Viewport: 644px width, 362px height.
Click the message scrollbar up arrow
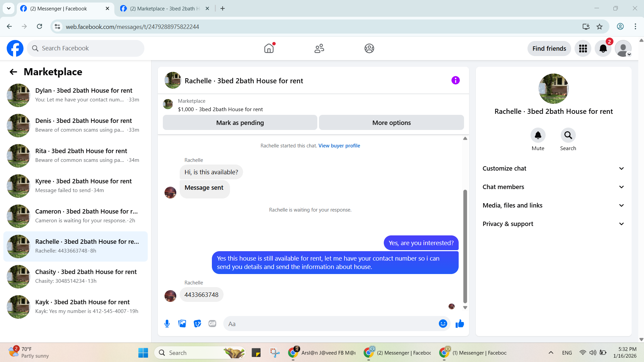click(x=465, y=138)
